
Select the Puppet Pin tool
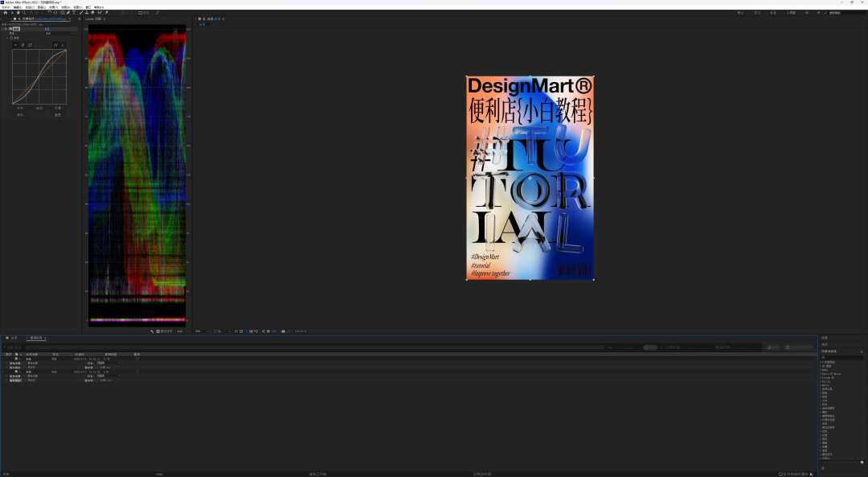pyautogui.click(x=107, y=13)
